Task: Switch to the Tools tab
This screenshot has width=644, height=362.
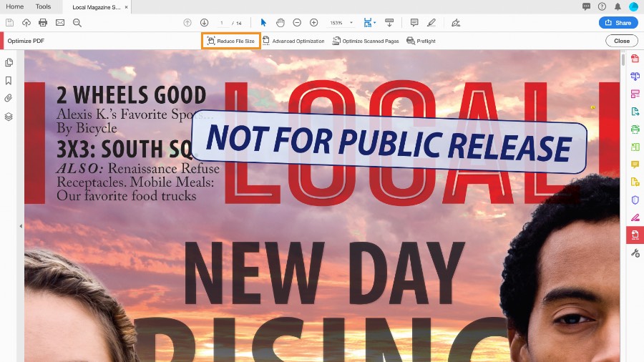Action: pos(43,6)
